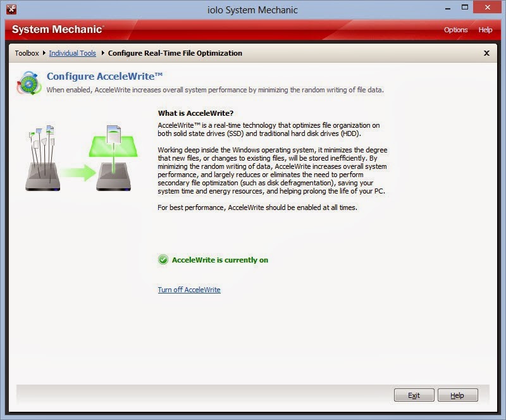Open the Help menu in the red header
Screen dimensions: 506x420
pyautogui.click(x=485, y=30)
